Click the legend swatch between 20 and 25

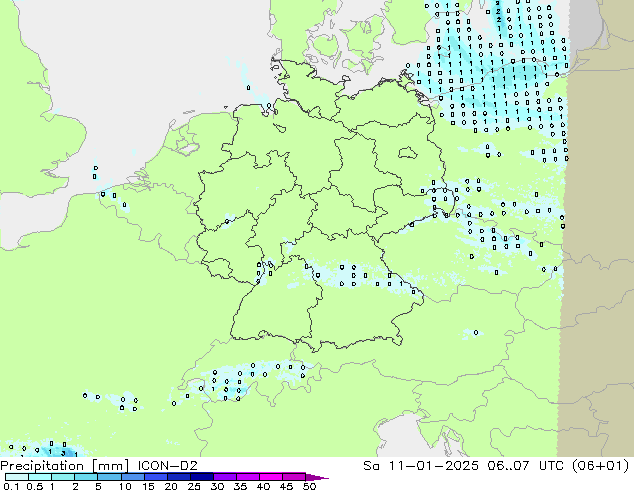(178, 477)
